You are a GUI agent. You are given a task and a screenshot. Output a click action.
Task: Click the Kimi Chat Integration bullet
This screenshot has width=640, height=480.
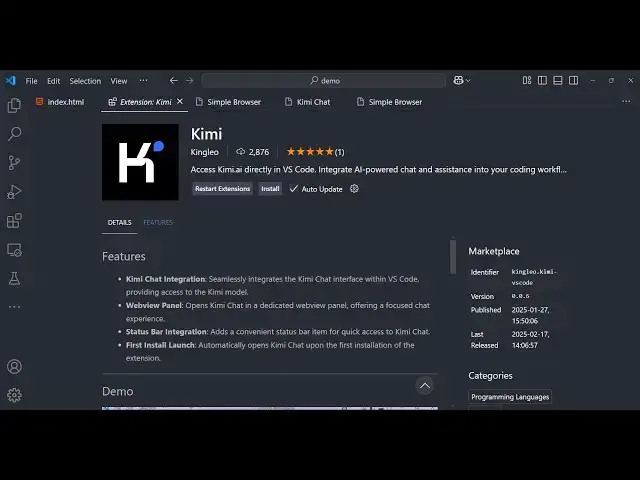[273, 285]
